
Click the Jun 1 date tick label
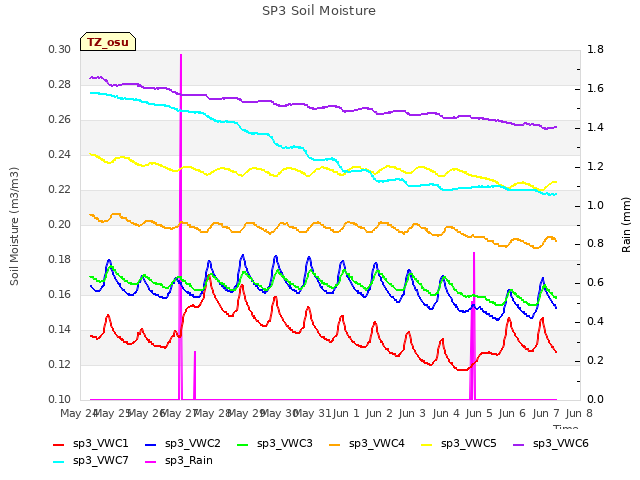(346, 413)
